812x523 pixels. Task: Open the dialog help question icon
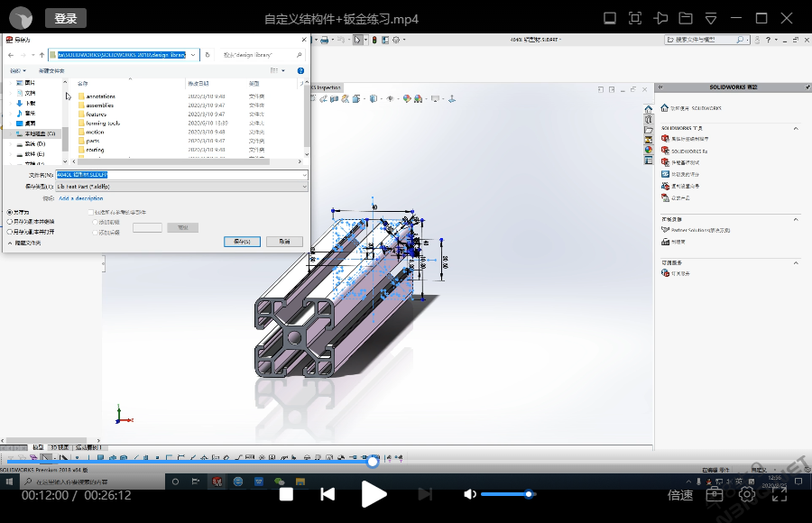[x=300, y=70]
